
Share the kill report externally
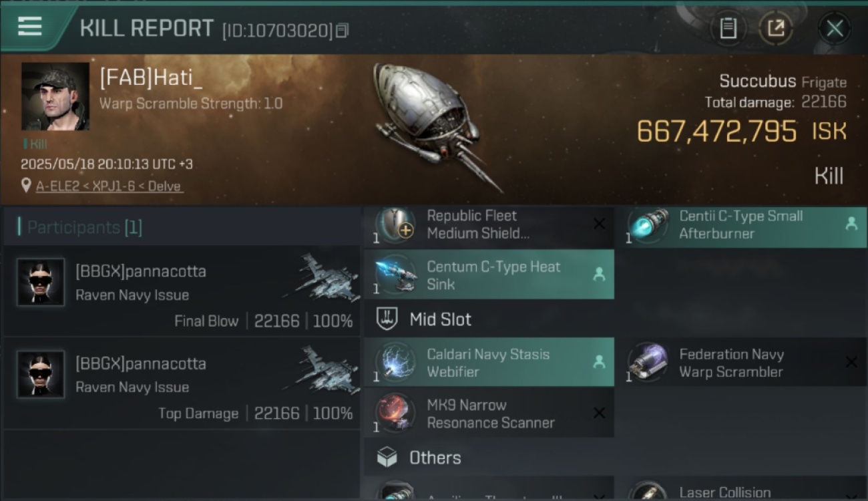775,28
